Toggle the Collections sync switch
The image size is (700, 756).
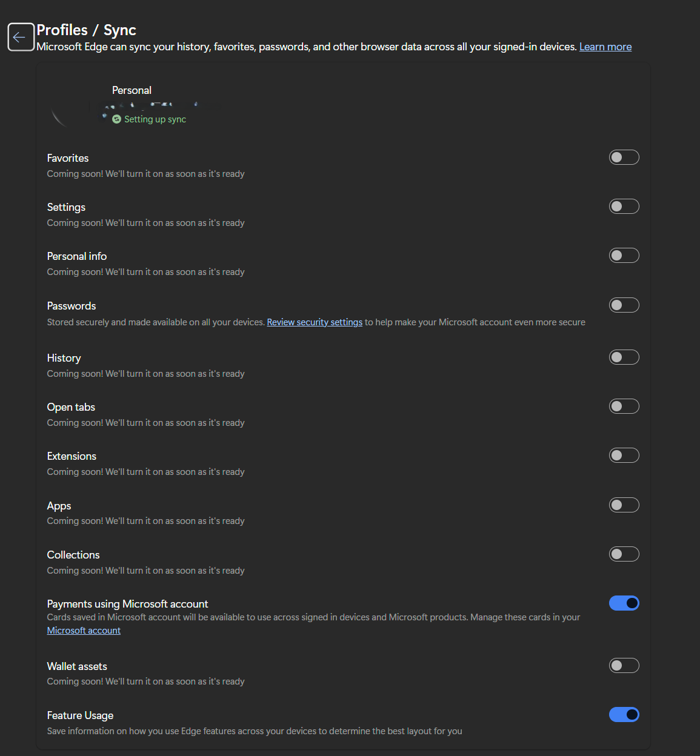point(624,554)
